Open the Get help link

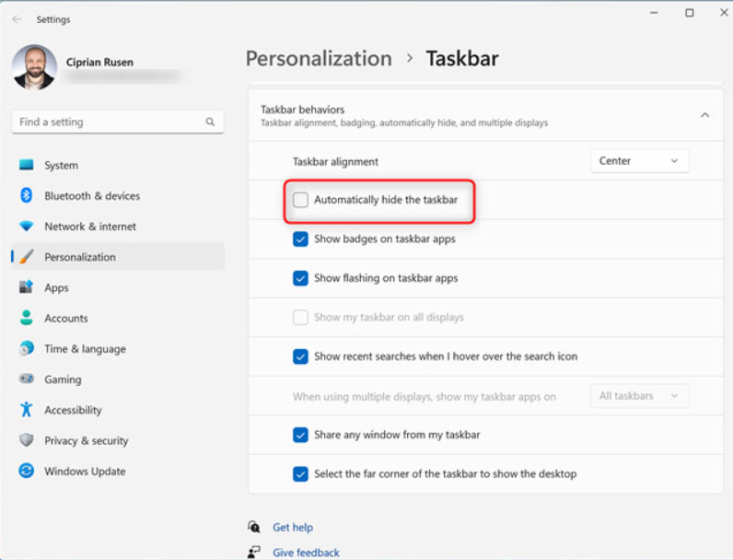pyautogui.click(x=293, y=528)
